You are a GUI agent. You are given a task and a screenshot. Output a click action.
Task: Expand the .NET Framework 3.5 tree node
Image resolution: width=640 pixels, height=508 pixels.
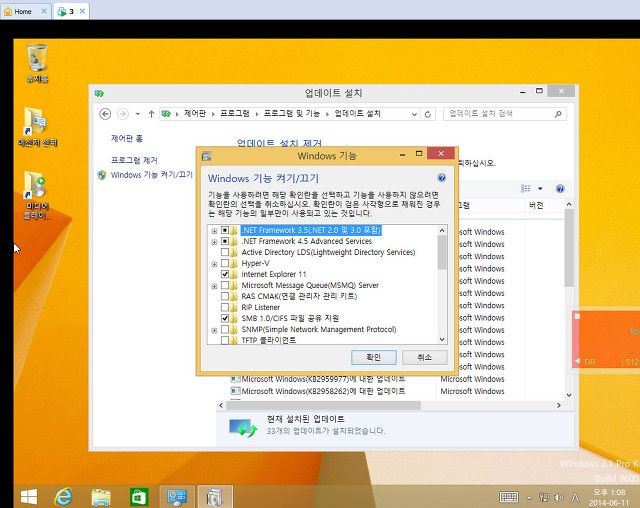[x=214, y=231]
